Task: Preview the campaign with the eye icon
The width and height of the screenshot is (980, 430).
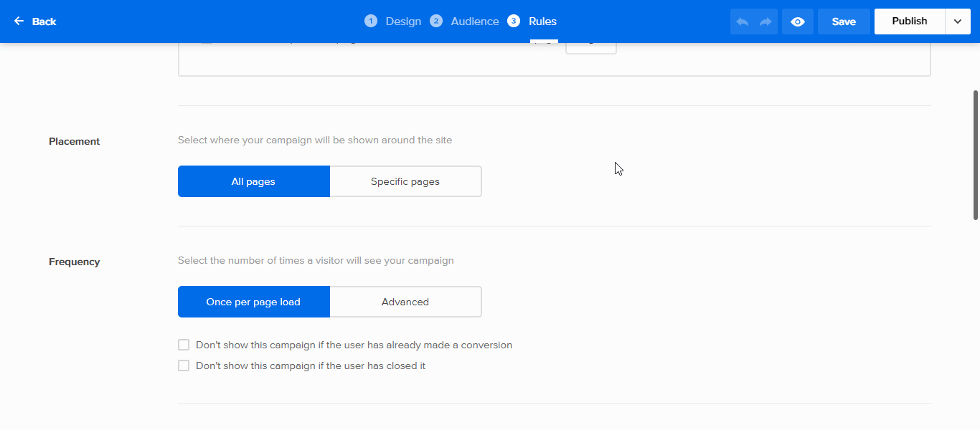Action: [x=798, y=21]
